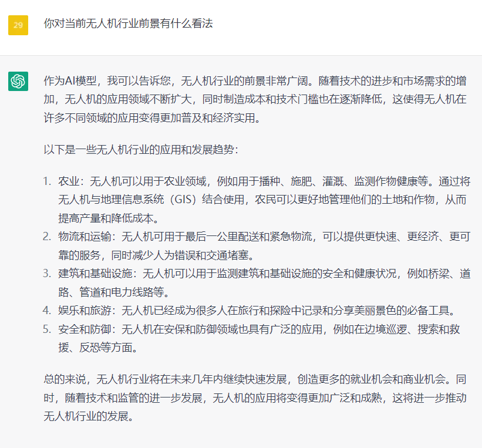
Task: Click the list number 3 marker
Action: [47, 273]
